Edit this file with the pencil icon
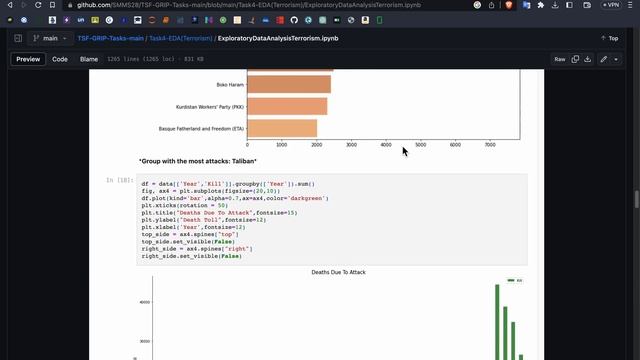The image size is (640, 360). point(604,59)
